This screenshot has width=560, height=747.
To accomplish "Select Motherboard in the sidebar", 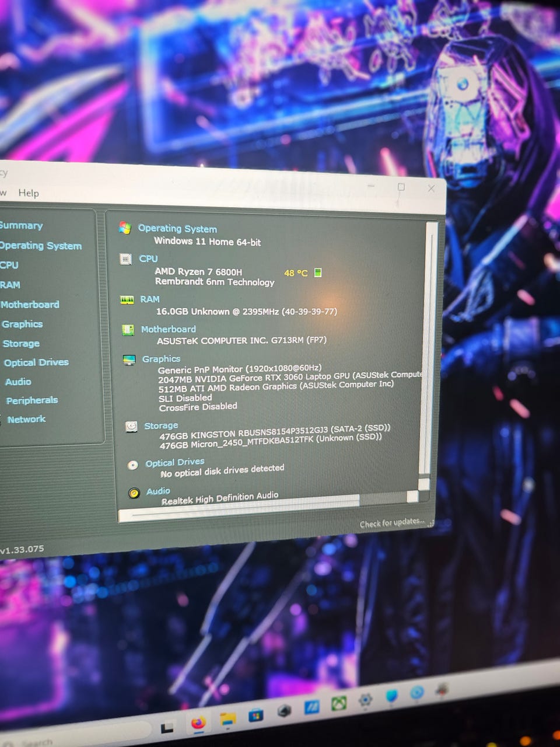I will coord(30,304).
